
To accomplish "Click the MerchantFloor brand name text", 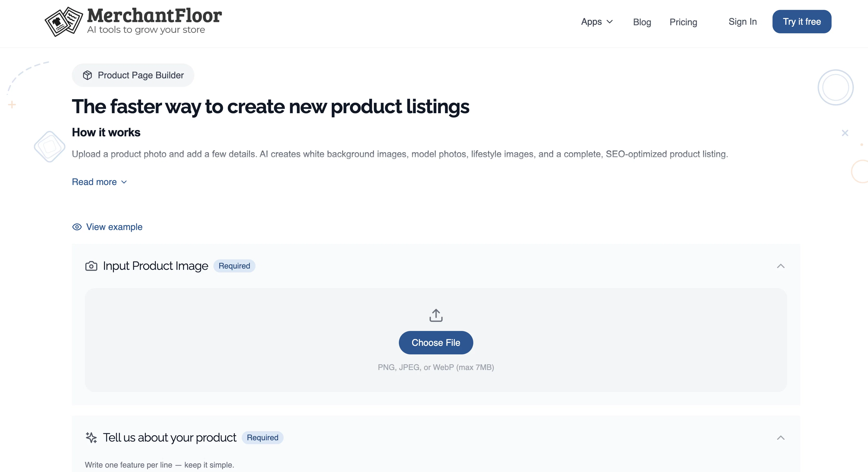I will (x=154, y=16).
